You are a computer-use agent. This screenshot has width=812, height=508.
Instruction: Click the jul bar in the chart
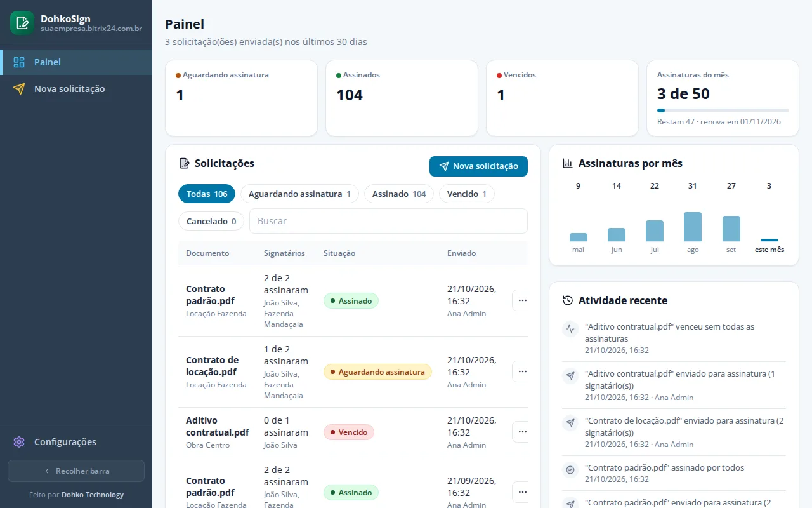[655, 231]
